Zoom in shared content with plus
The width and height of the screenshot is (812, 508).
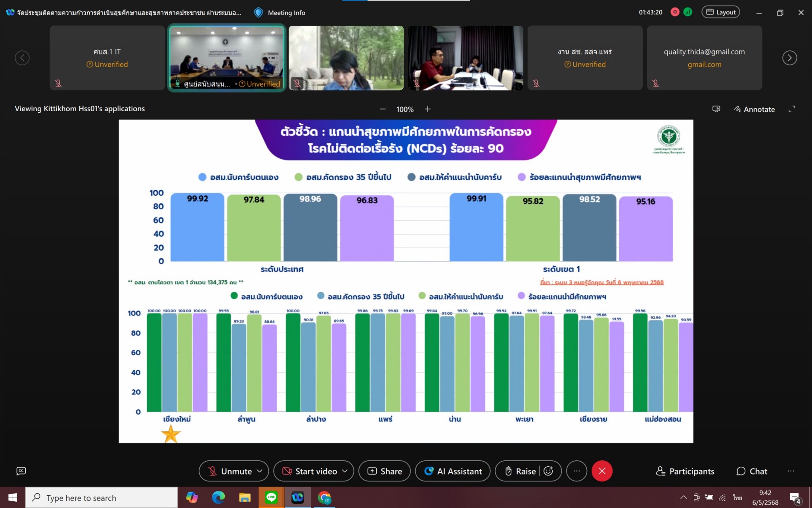[x=427, y=109]
